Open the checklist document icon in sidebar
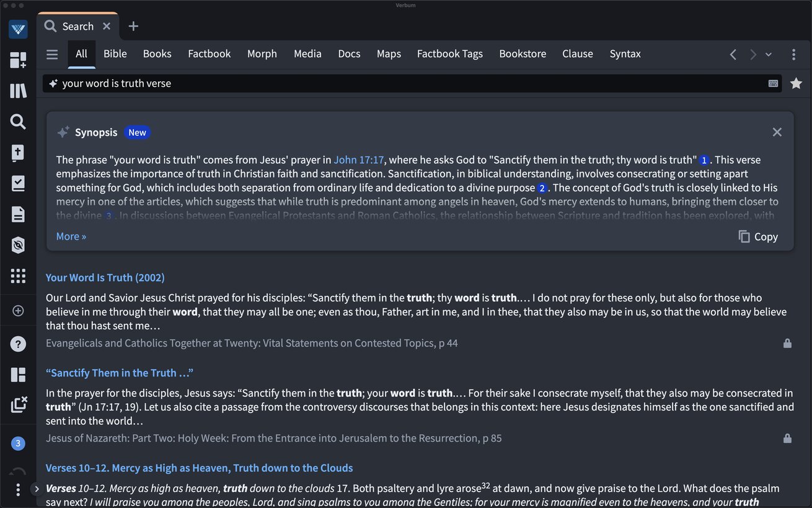The height and width of the screenshot is (508, 812). (18, 184)
